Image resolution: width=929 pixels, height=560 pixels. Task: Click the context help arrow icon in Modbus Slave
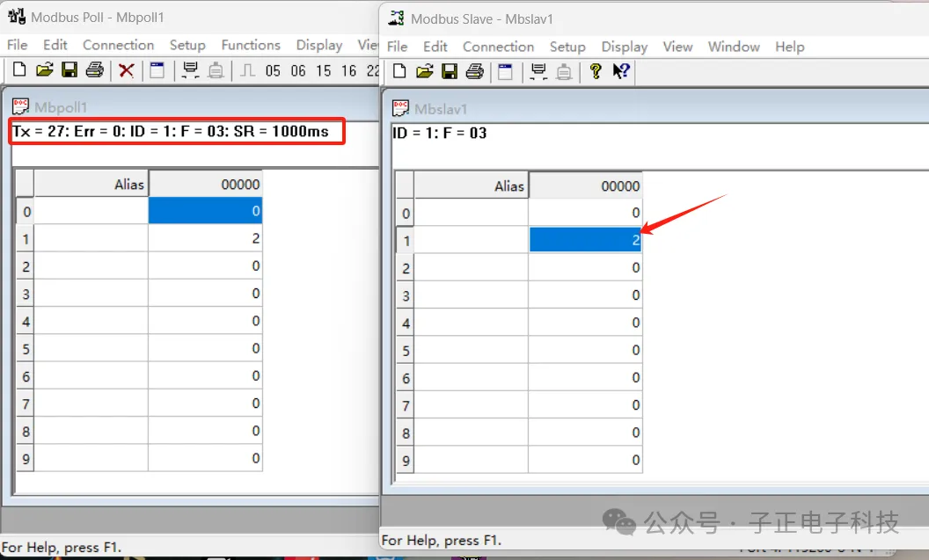coord(622,71)
